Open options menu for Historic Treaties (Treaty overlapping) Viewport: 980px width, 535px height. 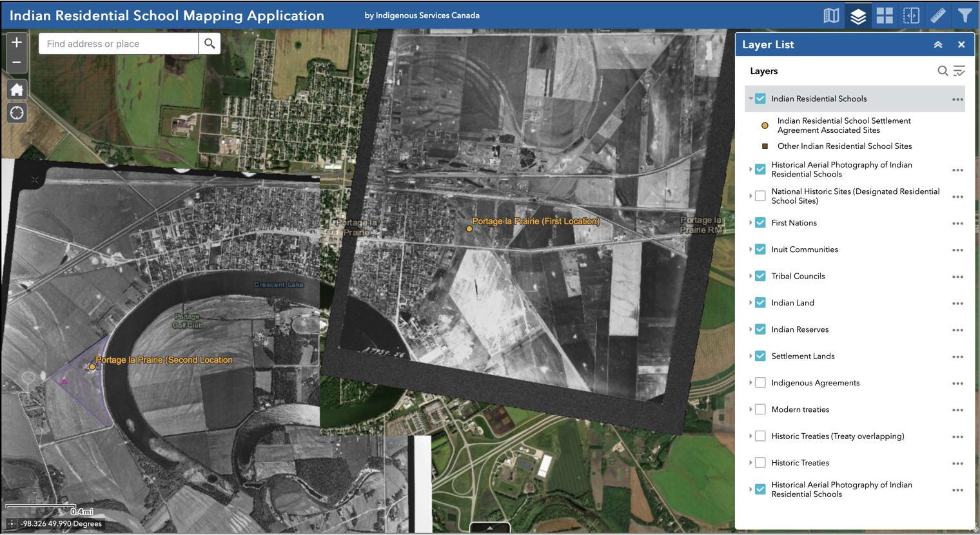point(957,437)
